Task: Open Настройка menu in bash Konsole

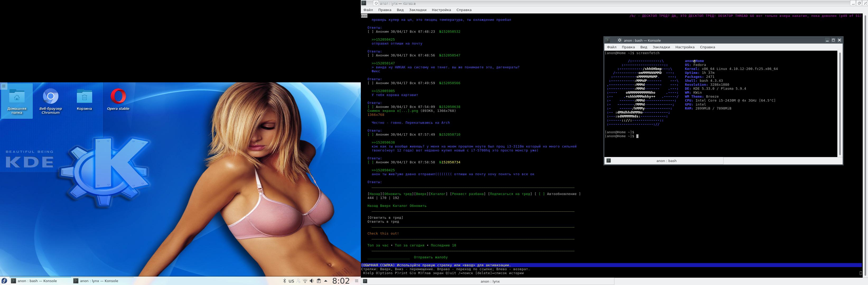Action: click(x=685, y=47)
